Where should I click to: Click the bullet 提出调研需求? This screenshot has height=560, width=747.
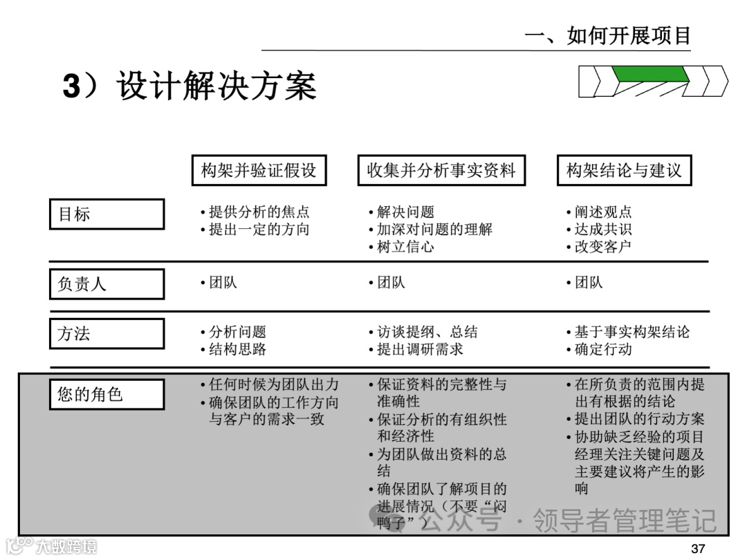point(416,350)
